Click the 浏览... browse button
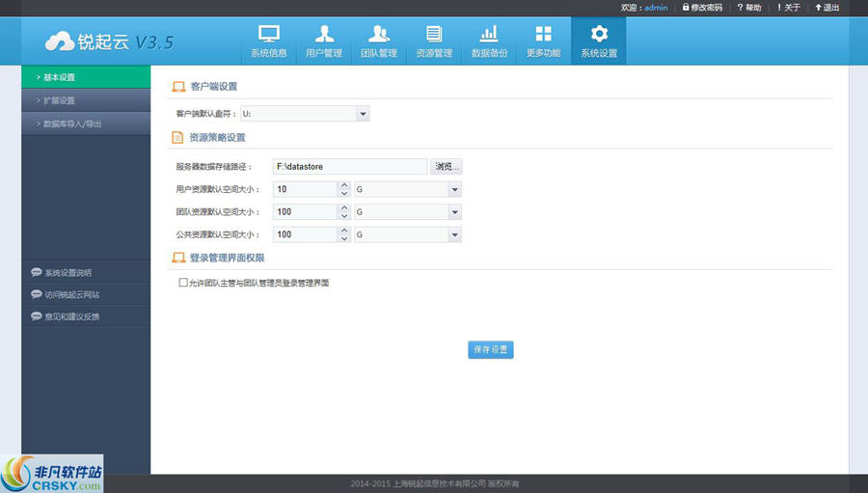Image resolution: width=868 pixels, height=493 pixels. pos(447,166)
